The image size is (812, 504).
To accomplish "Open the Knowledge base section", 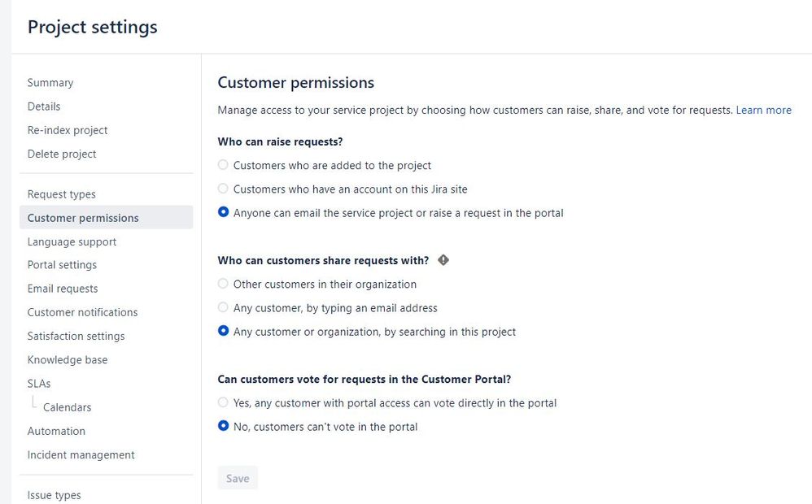I will 68,360.
